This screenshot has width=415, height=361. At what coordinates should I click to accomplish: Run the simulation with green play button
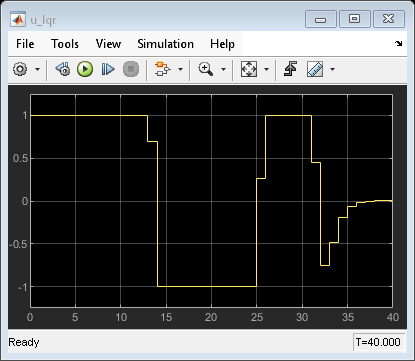(x=85, y=69)
